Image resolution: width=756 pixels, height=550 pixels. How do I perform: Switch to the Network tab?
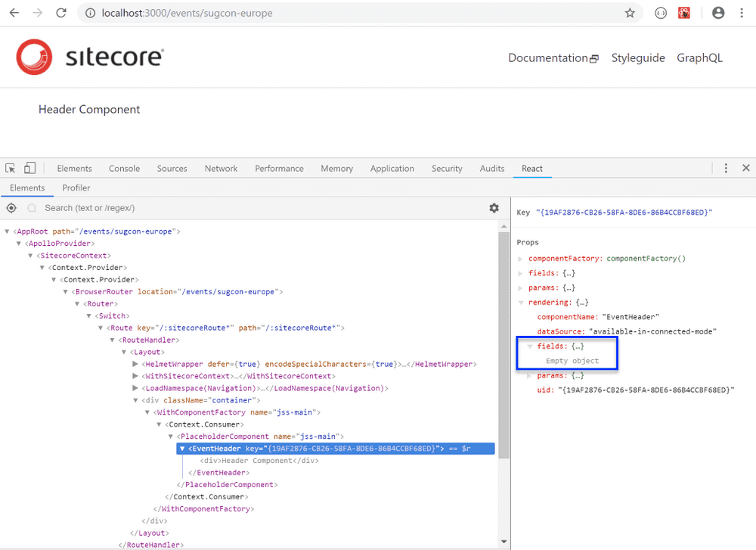(221, 169)
